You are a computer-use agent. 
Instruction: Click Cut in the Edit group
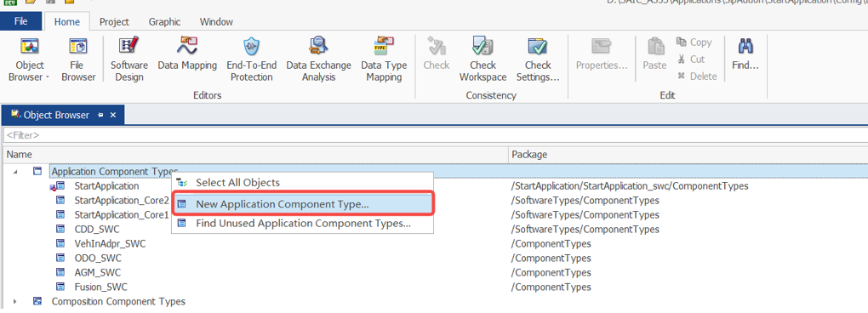[691, 60]
